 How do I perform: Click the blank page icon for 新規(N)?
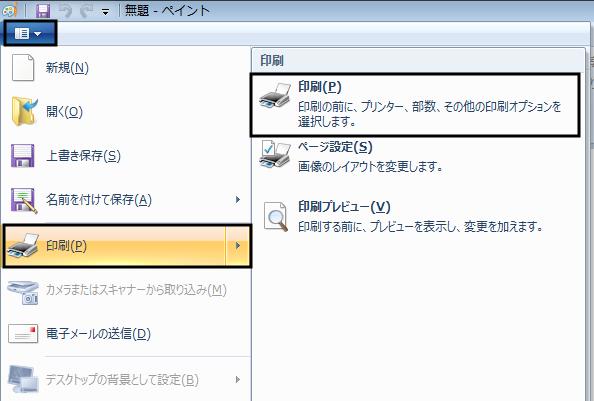pyautogui.click(x=23, y=67)
